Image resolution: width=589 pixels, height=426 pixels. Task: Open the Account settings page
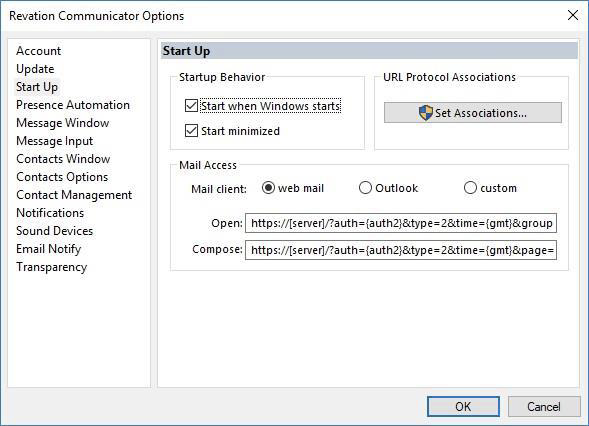(38, 51)
